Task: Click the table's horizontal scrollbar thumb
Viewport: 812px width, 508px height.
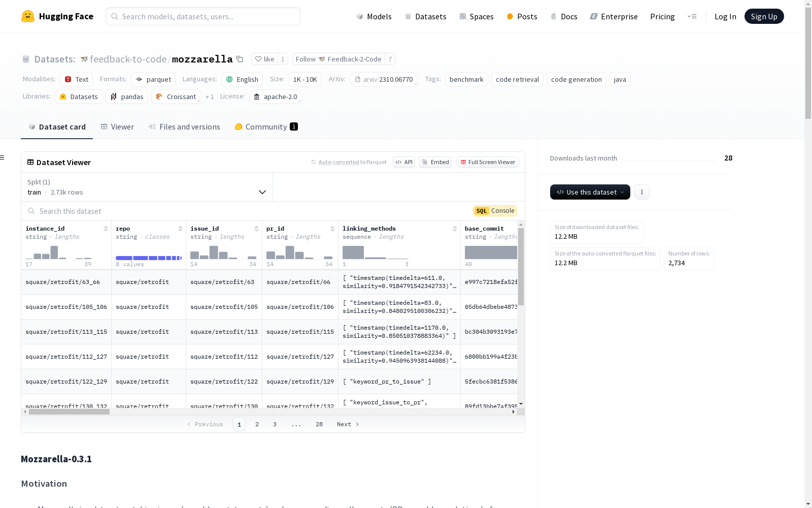Action: point(69,412)
